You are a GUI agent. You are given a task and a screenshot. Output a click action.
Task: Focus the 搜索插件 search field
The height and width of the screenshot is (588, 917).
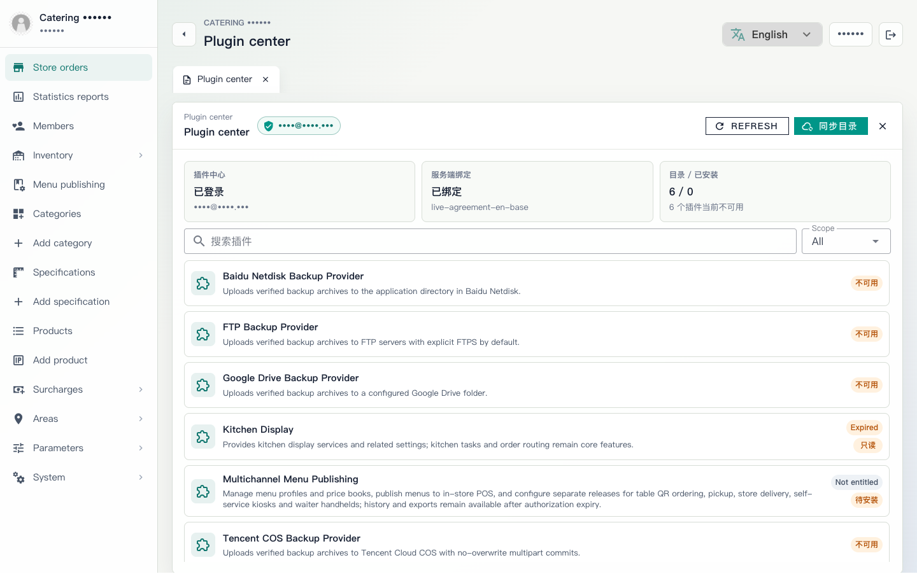(x=490, y=241)
